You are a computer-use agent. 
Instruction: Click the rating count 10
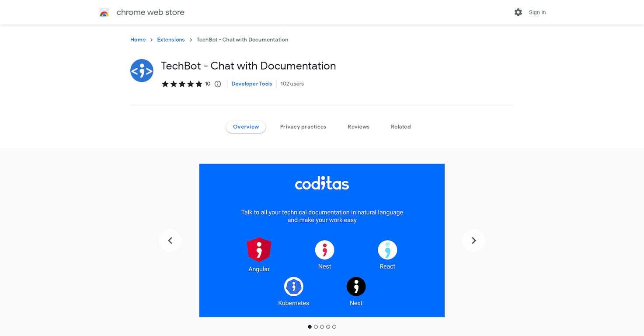pos(208,84)
